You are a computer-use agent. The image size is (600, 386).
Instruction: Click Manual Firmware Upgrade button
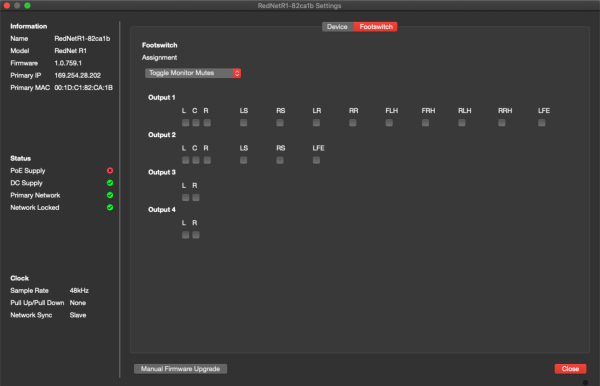(180, 369)
